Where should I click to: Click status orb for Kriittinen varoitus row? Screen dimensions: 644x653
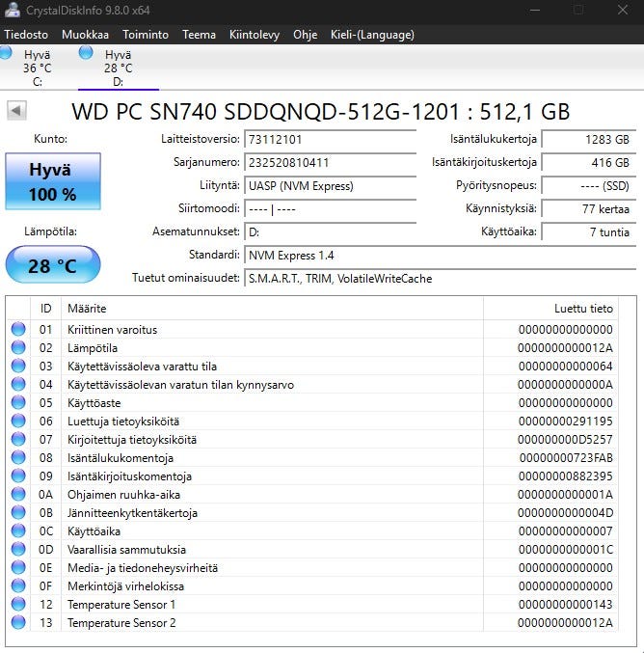18,329
